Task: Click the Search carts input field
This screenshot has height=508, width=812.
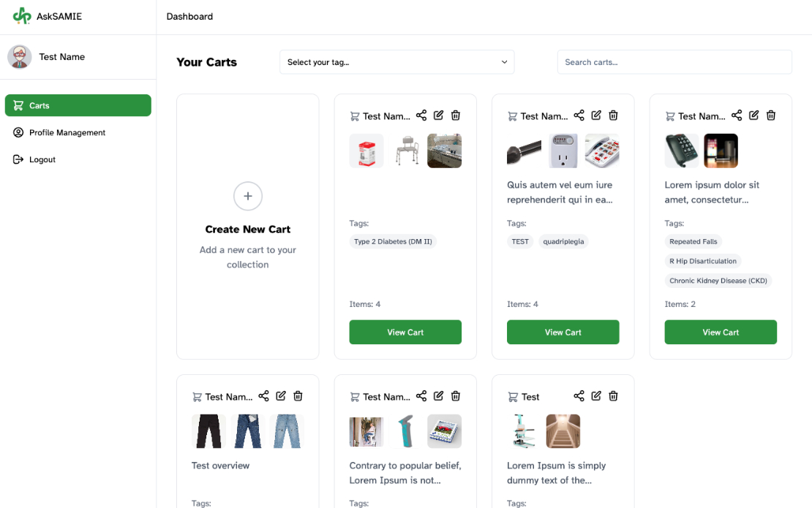Action: tap(674, 62)
